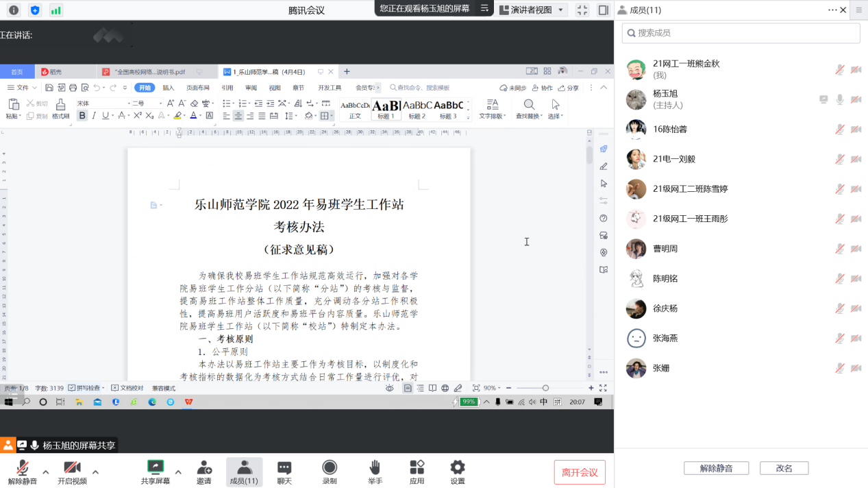Screen dimensions: 868x488
Task: Open the 文件 menu dropdown in WPS
Action: 22,88
